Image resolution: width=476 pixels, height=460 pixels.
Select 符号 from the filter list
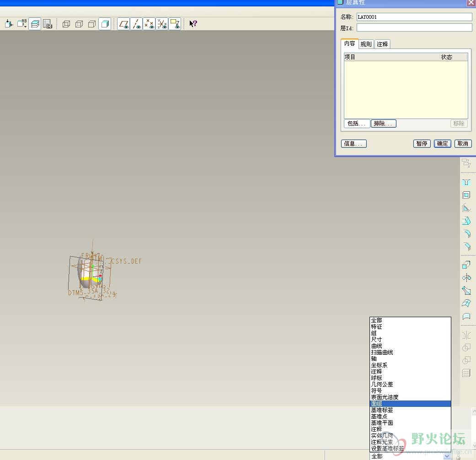[410, 391]
